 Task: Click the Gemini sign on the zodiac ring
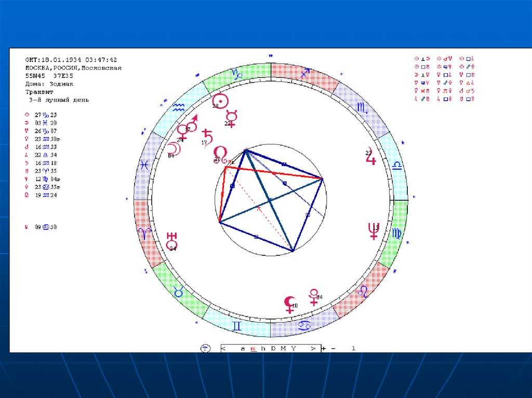pyautogui.click(x=237, y=326)
